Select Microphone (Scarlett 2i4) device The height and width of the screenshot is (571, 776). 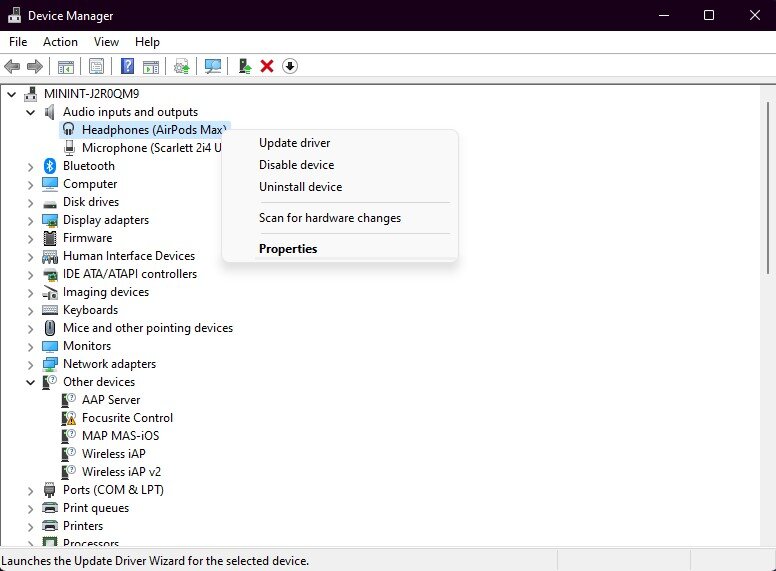coord(150,148)
